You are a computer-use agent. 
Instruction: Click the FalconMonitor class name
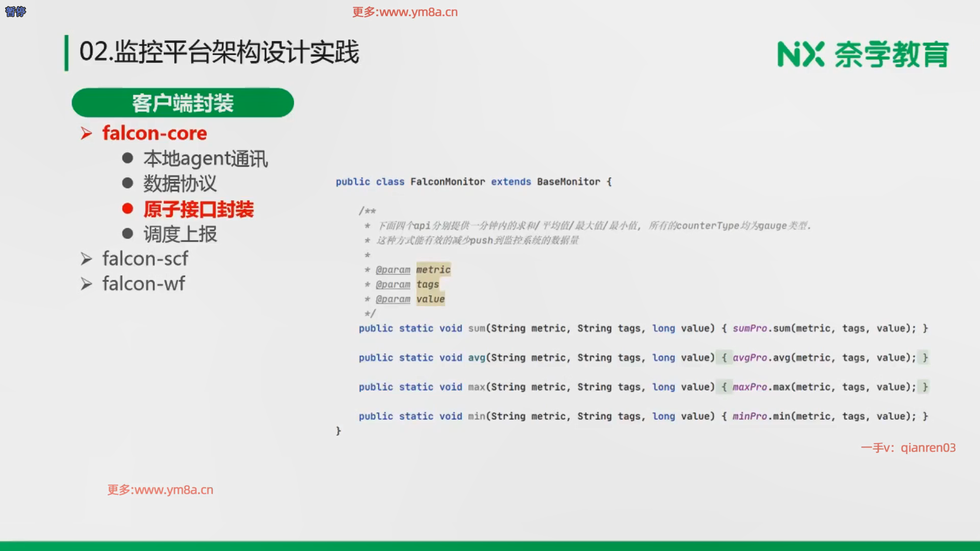pos(448,182)
